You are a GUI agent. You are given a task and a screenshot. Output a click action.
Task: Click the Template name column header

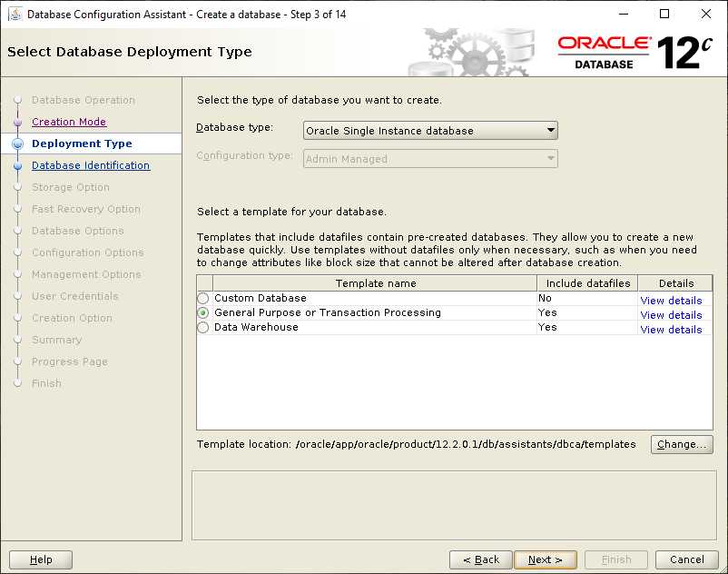[x=375, y=283]
